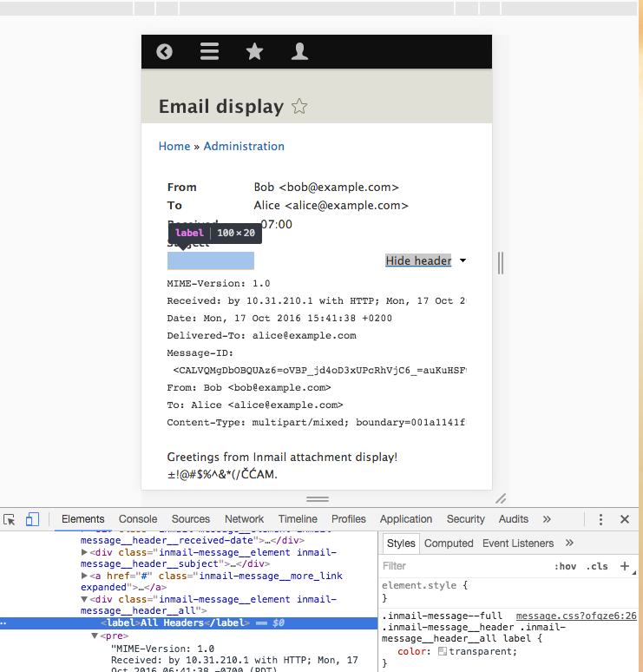Expand the inmail-message__header__subject div node
The height and width of the screenshot is (672, 643).
(84, 552)
